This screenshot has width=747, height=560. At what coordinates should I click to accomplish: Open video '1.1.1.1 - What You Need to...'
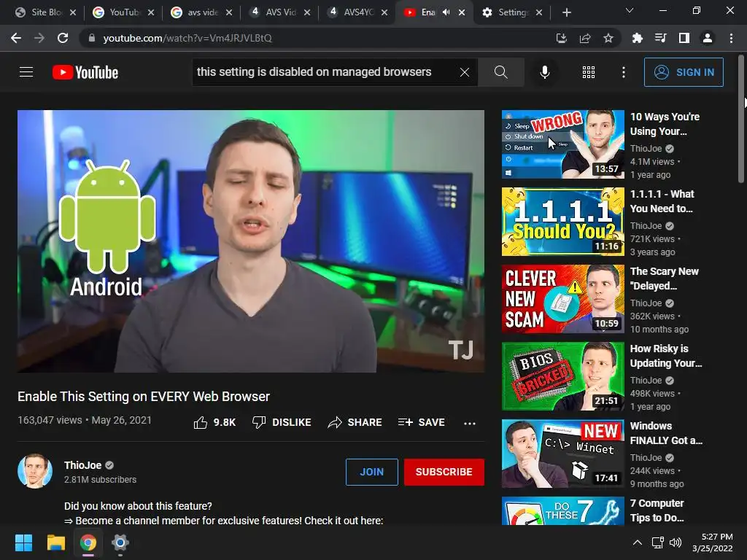click(x=662, y=201)
